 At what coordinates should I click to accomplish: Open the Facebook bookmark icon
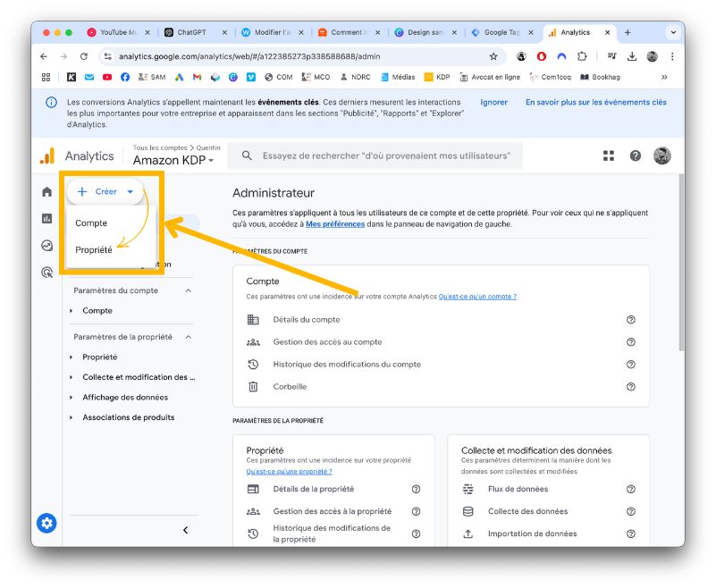[x=125, y=77]
